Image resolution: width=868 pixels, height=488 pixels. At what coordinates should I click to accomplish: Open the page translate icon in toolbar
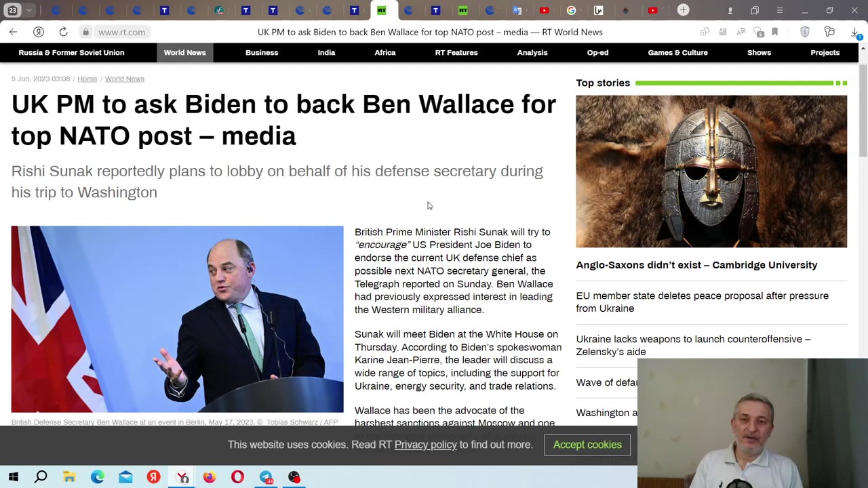(x=741, y=32)
